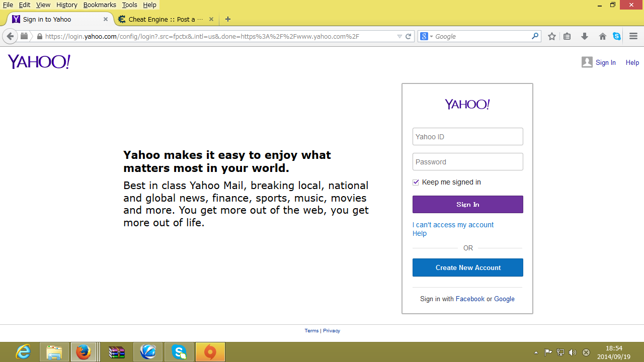Click the reload page icon
644x362 pixels.
[409, 36]
